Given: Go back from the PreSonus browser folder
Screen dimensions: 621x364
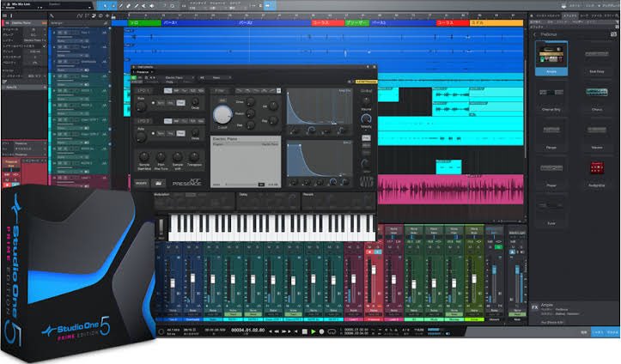Looking at the screenshot, I should point(535,34).
